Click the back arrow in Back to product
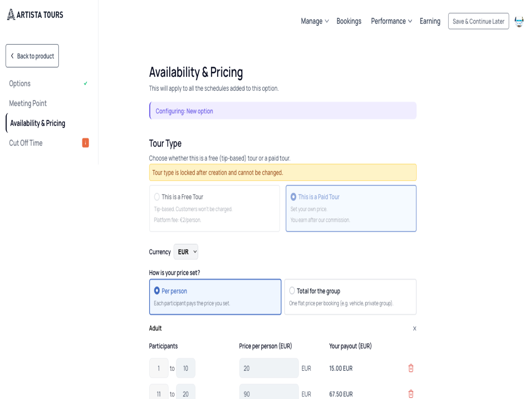532x399 pixels. tap(12, 56)
